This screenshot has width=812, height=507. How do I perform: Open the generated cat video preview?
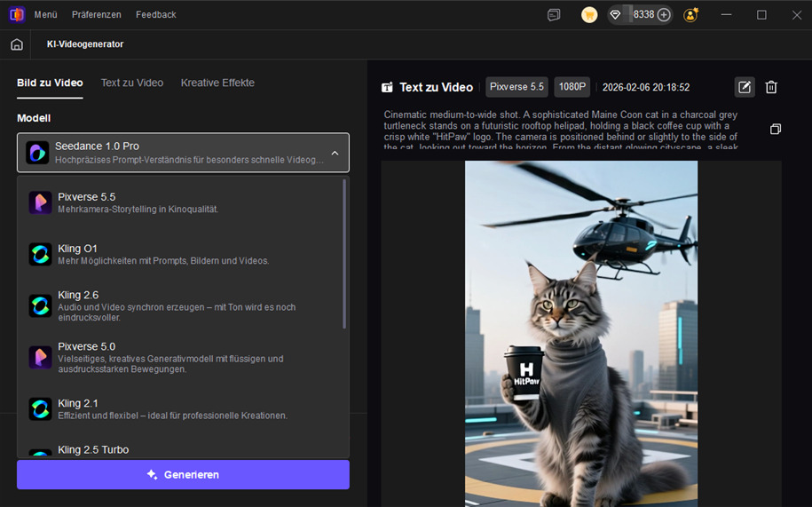581,334
